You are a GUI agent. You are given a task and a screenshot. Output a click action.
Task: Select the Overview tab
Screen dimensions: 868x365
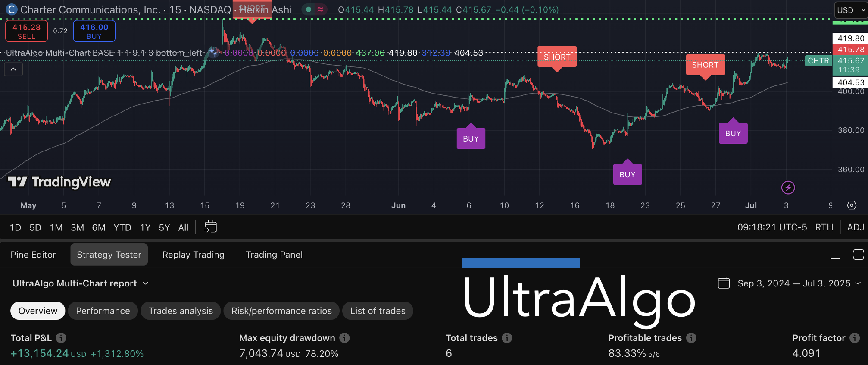pyautogui.click(x=38, y=311)
